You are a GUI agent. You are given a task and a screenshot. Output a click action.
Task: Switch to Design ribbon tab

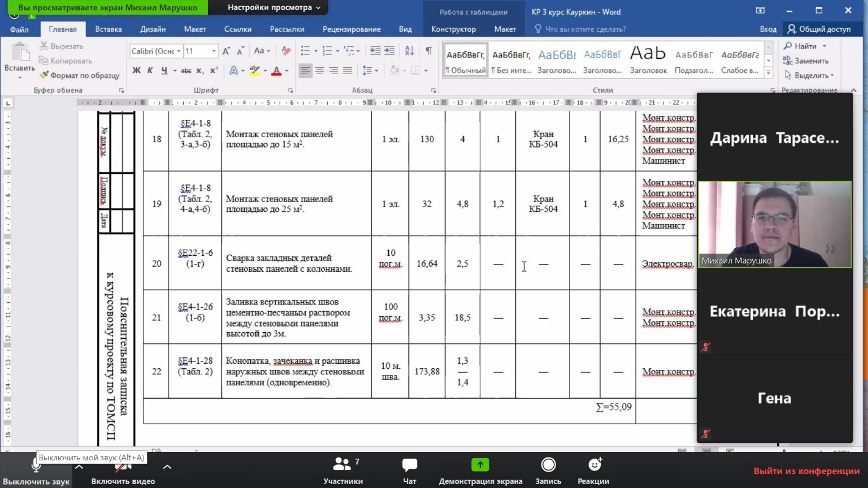[x=153, y=29]
